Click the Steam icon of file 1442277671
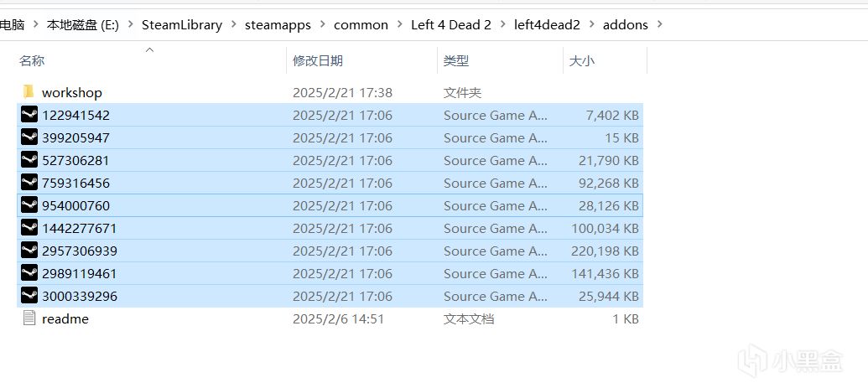 pyautogui.click(x=29, y=228)
